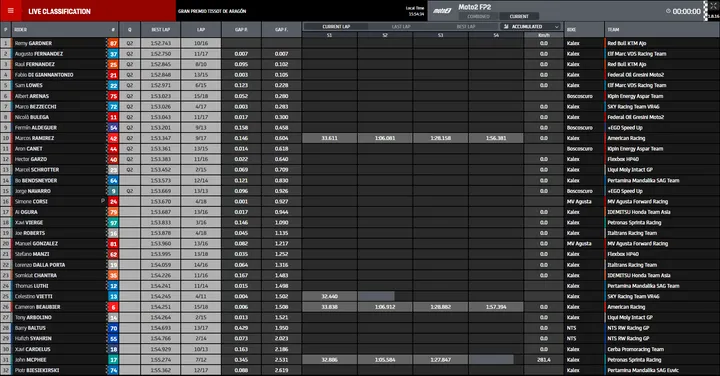
Task: Click the LIVE CLASSIFICATION header
Action: coord(59,11)
